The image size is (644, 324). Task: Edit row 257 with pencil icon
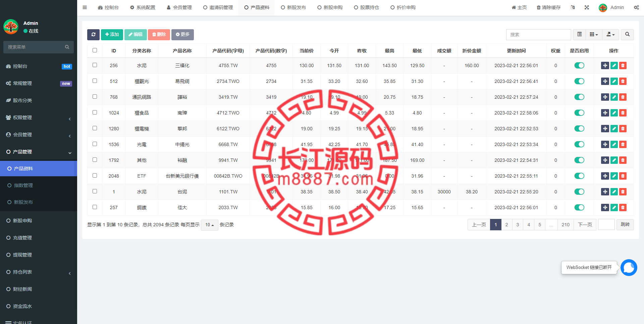[x=614, y=207]
